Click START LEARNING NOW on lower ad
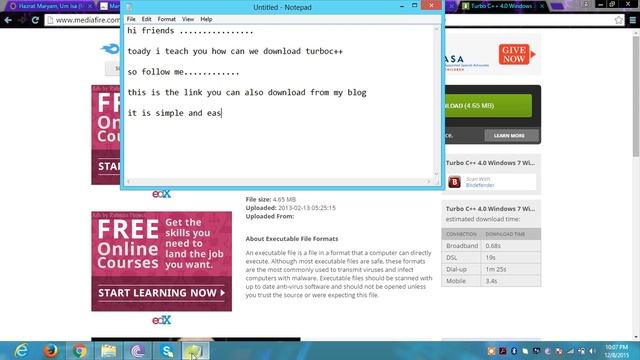The image size is (640, 360). coord(161,293)
